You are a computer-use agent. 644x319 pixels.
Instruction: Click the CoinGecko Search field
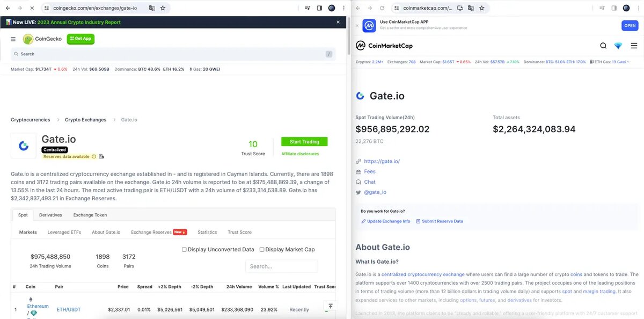[173, 54]
